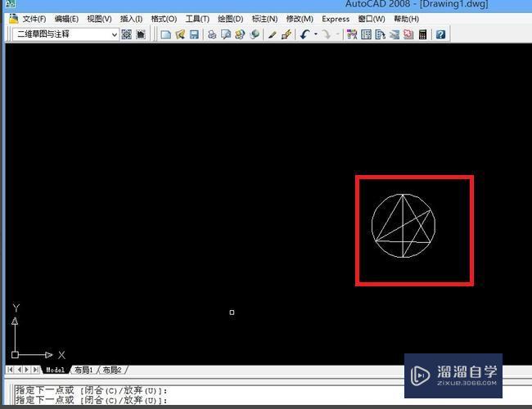
Task: Open the 绘图(D) menu
Action: [x=230, y=19]
